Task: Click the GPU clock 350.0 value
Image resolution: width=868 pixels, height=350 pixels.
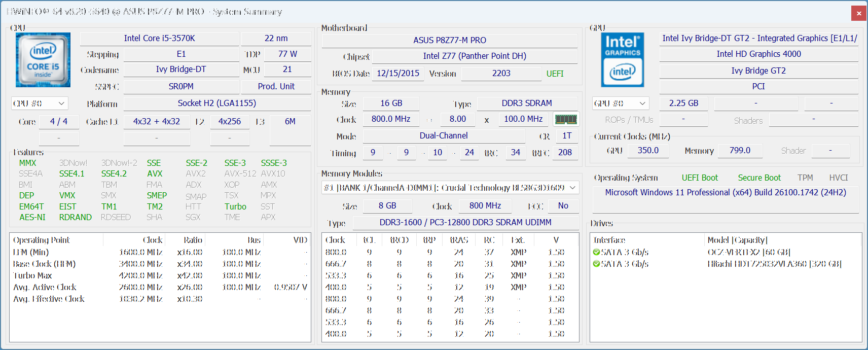Action: (x=648, y=151)
